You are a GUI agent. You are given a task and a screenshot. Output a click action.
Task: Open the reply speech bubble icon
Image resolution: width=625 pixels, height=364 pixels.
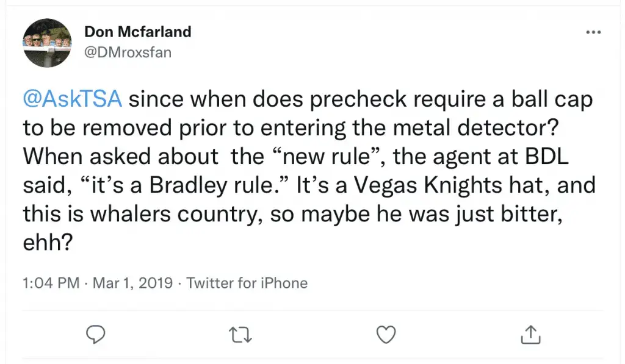(x=96, y=335)
